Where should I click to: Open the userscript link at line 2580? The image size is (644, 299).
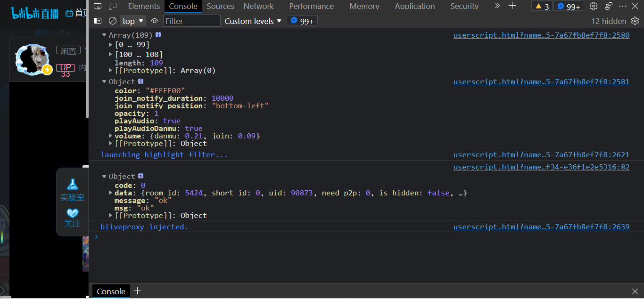pos(541,35)
